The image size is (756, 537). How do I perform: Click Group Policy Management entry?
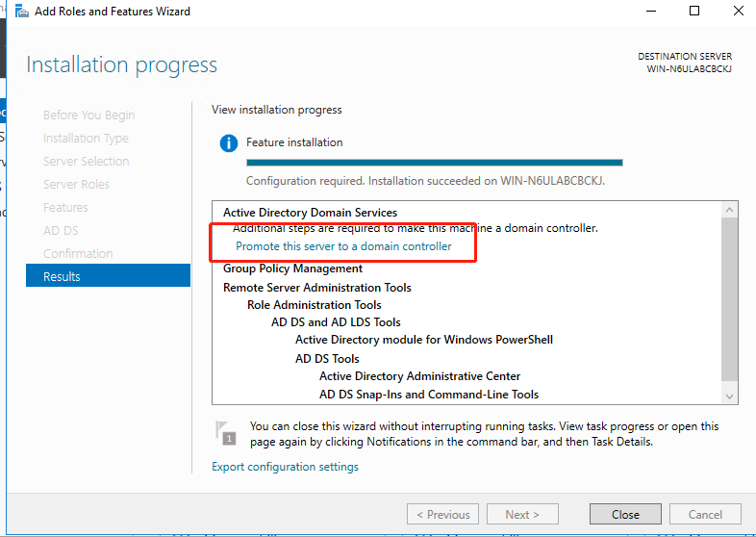pos(292,268)
